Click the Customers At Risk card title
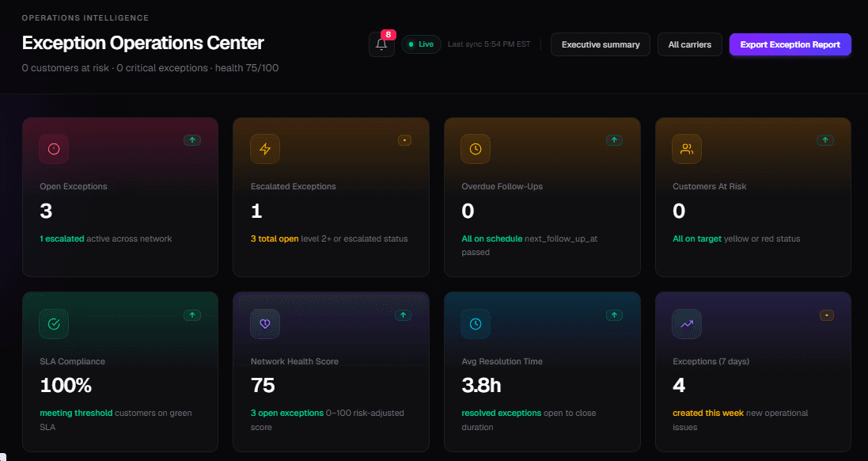This screenshot has height=461, width=868. click(x=710, y=187)
